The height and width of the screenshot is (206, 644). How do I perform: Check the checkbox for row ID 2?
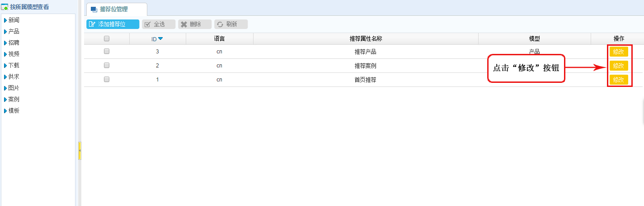107,66
